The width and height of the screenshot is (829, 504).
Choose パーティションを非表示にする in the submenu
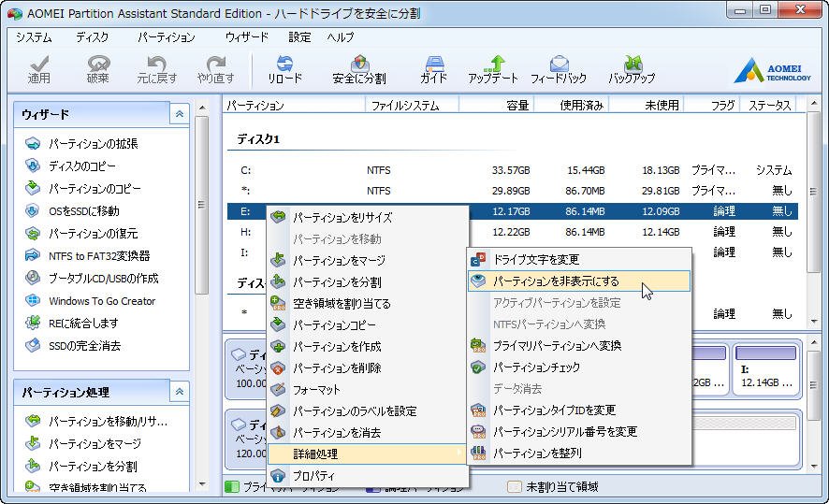pos(579,281)
